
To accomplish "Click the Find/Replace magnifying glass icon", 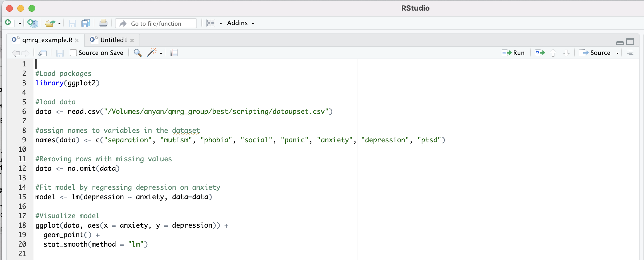I will tap(138, 53).
